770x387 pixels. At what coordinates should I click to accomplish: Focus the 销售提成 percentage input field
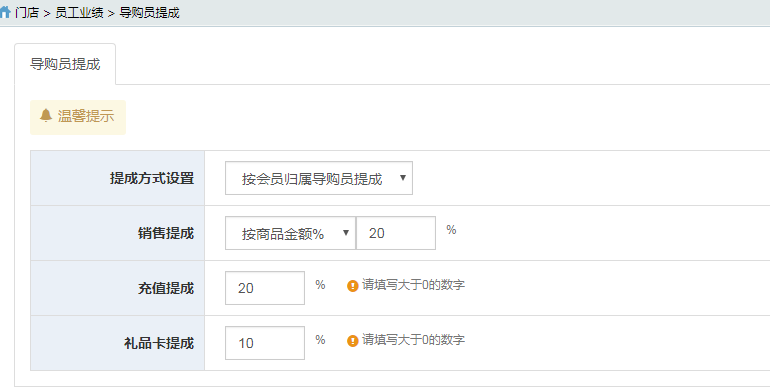[396, 233]
